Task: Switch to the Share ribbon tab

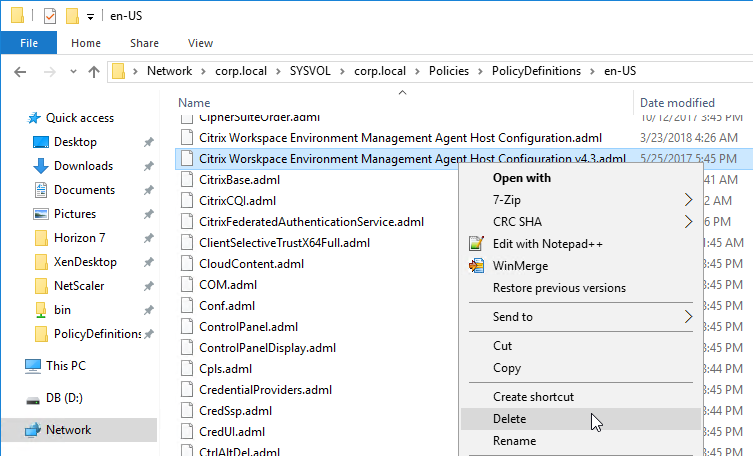Action: (x=144, y=43)
